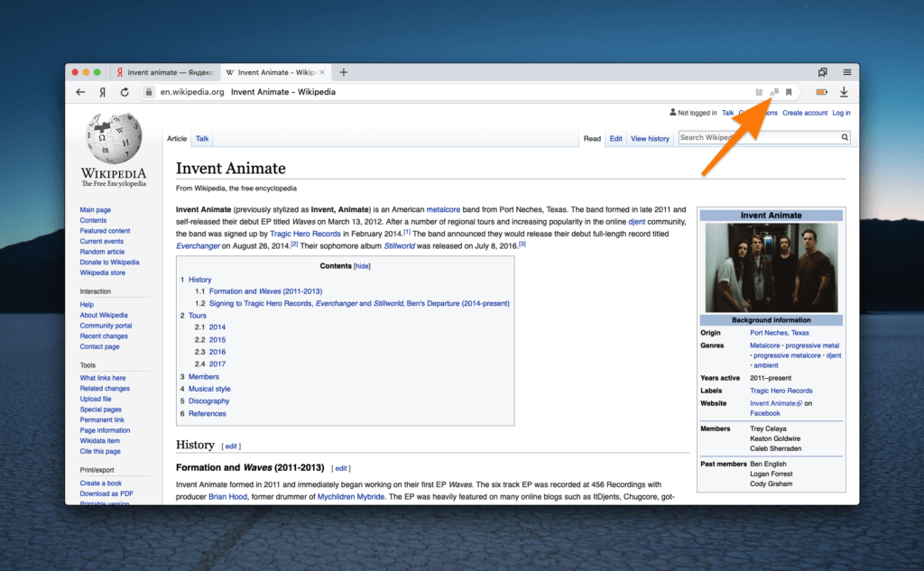Screen dimensions: 924x571
Task: Go to the 2017 contents entry
Action: pos(217,364)
